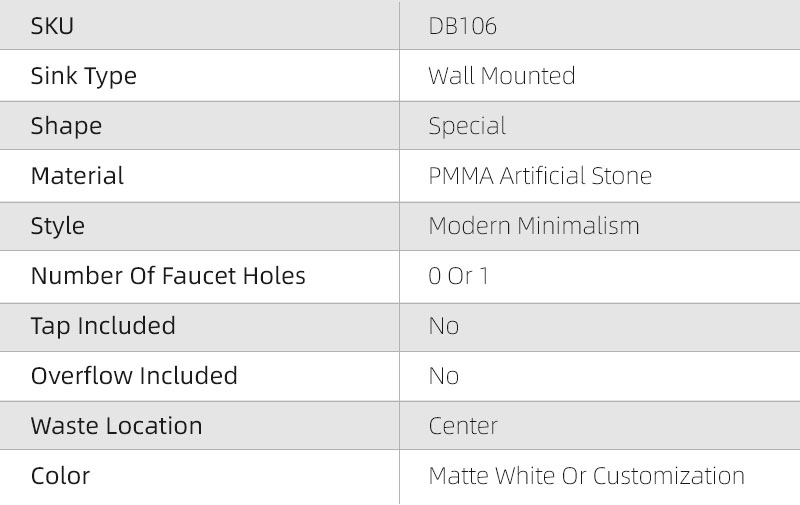
Task: Select the 0 Or 1 value
Action: [458, 276]
